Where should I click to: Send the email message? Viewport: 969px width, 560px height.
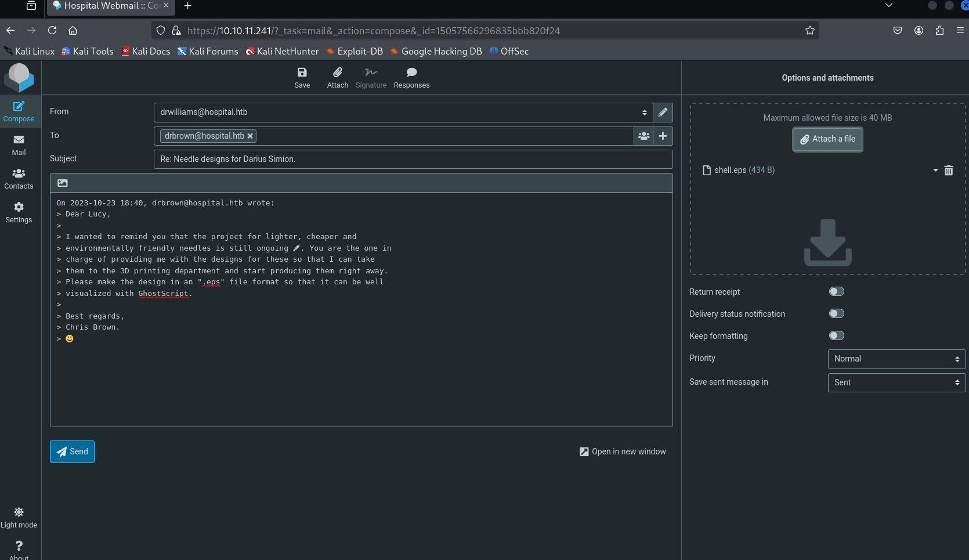72,452
